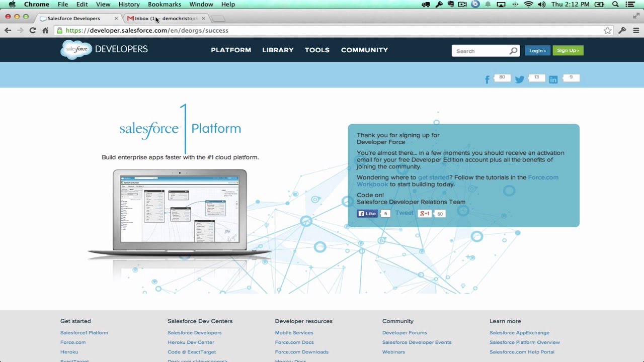Viewport: 644px width, 362px height.
Task: Open the History menu
Action: tap(129, 4)
